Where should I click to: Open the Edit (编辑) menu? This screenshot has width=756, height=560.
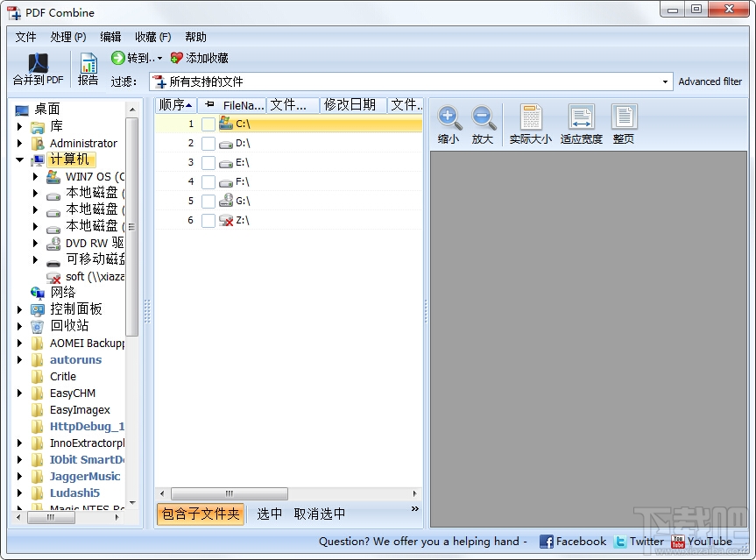[x=110, y=37]
